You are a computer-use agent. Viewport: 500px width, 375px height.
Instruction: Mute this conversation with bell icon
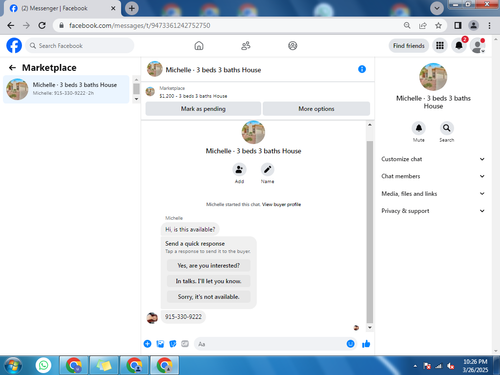point(419,128)
